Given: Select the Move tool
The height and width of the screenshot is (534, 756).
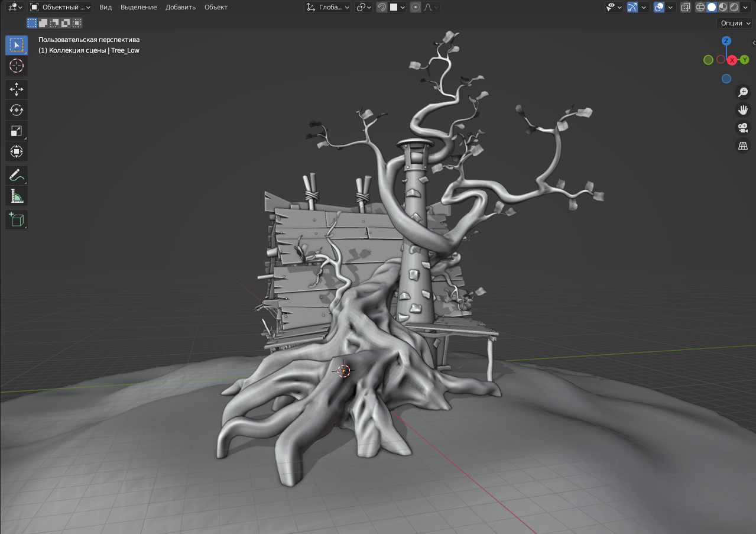Looking at the screenshot, I should (17, 89).
